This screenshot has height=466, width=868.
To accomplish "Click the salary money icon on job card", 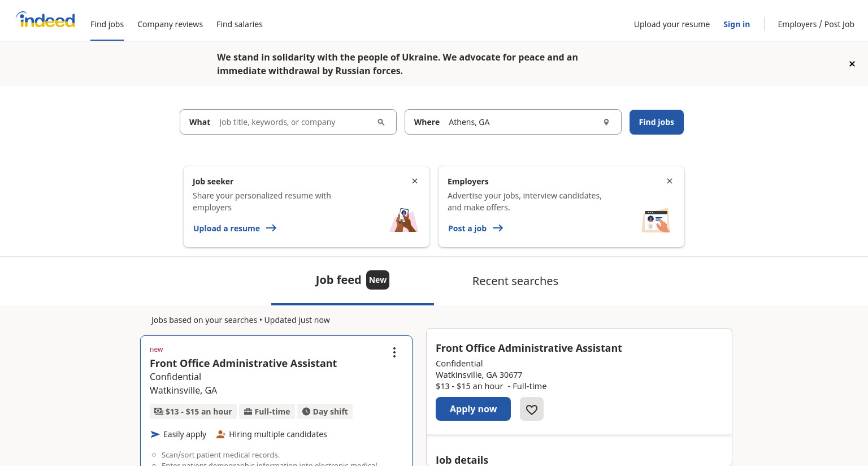I will tap(159, 411).
